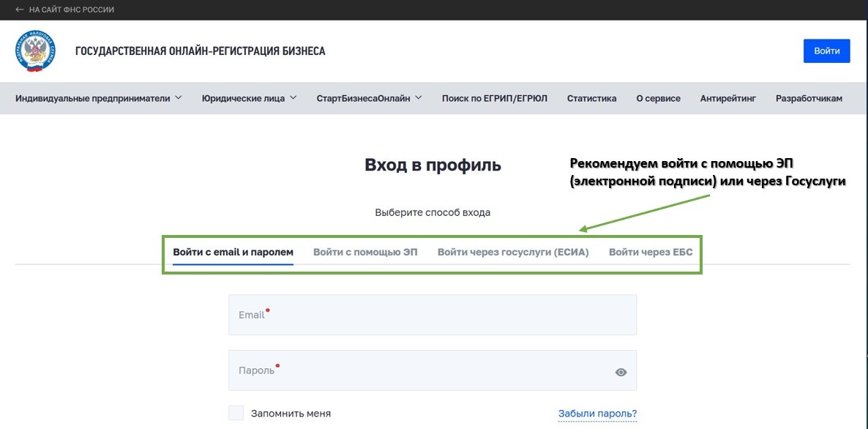This screenshot has height=429, width=868.
Task: Click the Вход в профиль heading
Action: 433,165
